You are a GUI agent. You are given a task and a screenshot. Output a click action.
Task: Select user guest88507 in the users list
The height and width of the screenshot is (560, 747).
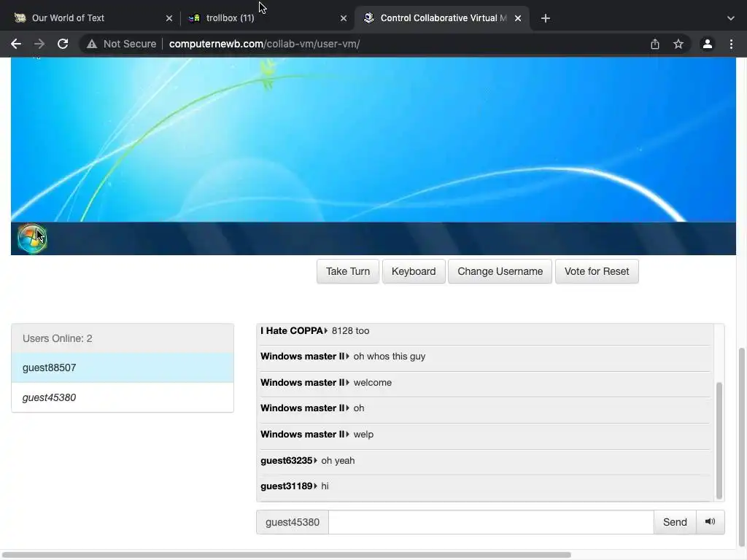point(123,367)
